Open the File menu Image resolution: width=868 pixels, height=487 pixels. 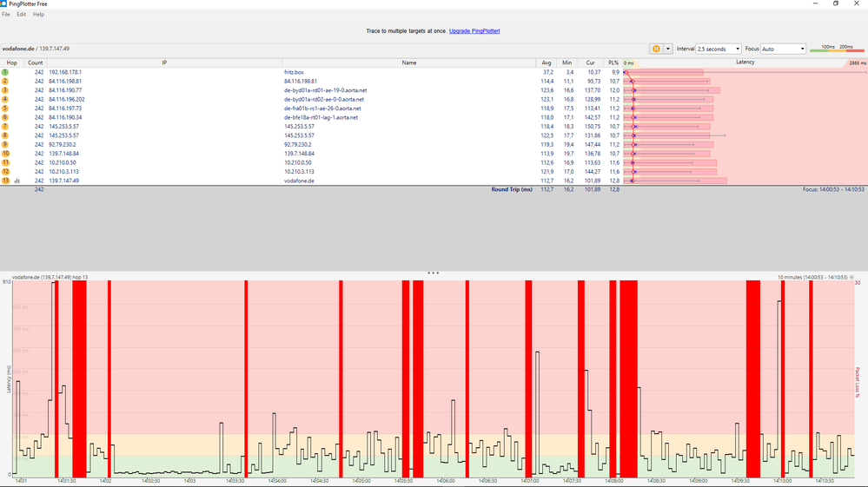6,15
